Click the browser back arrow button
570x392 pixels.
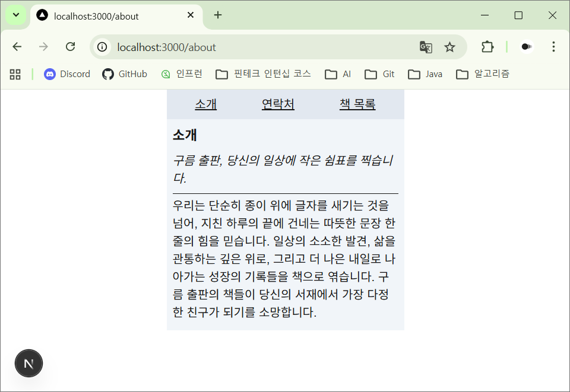point(17,47)
